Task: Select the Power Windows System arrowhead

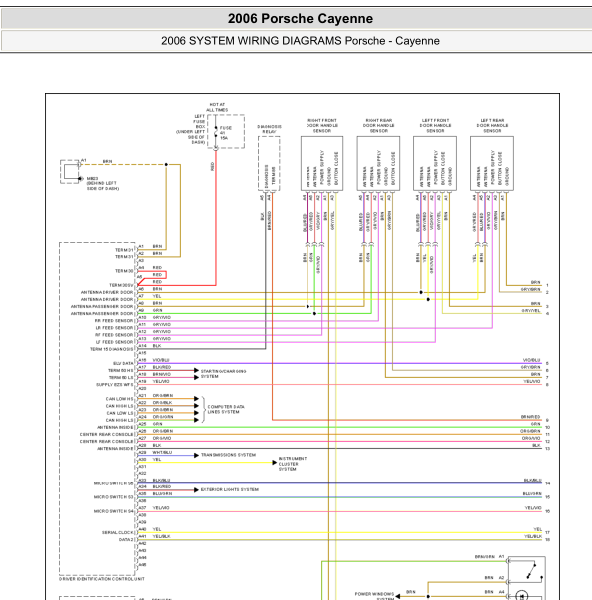Action: (x=398, y=596)
